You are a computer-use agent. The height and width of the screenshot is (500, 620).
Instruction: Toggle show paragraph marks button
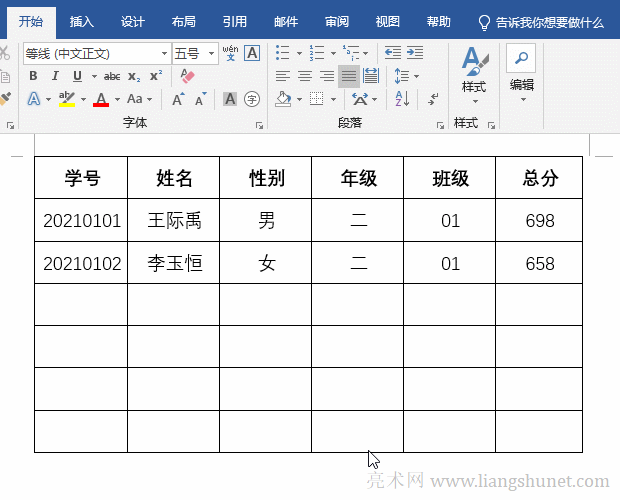pyautogui.click(x=433, y=99)
